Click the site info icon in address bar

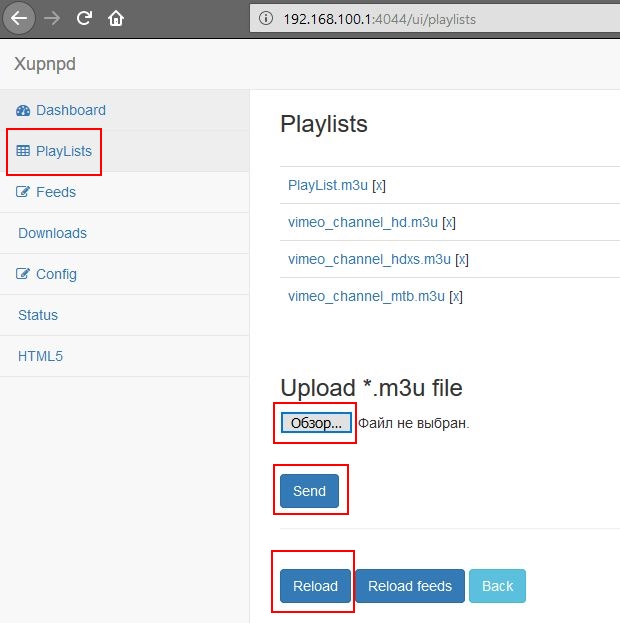(265, 18)
